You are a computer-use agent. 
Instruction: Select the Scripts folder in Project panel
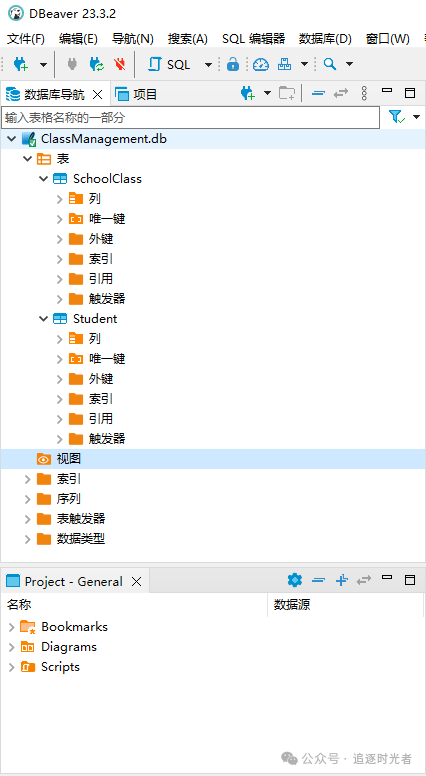[x=60, y=667]
